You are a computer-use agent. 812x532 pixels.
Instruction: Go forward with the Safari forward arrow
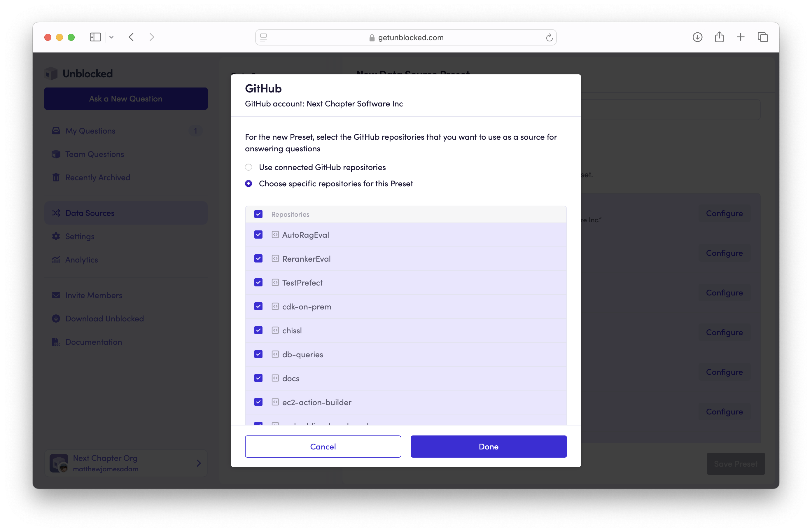(152, 37)
